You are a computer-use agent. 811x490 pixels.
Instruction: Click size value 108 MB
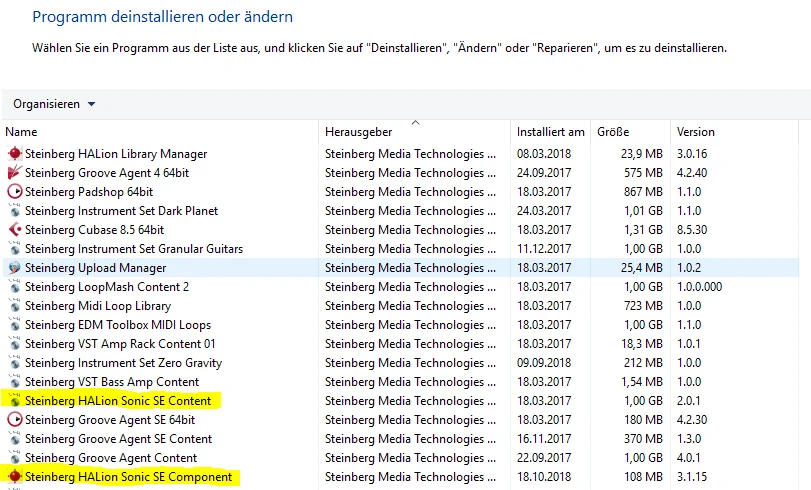coord(643,477)
